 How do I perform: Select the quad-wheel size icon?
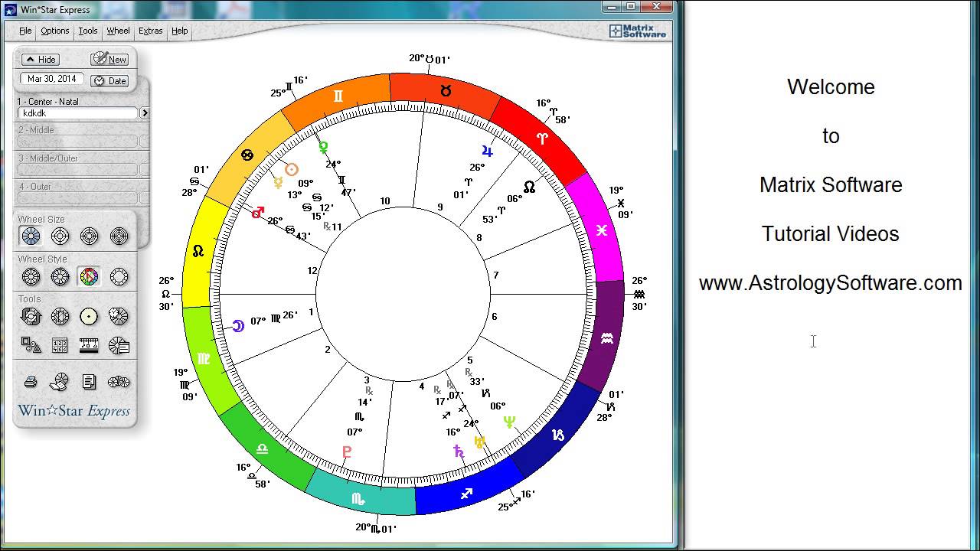(118, 236)
